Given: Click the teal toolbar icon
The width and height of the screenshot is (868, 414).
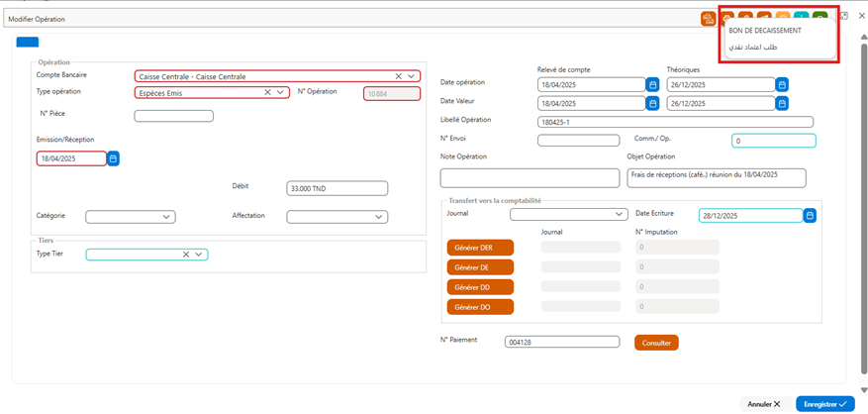Looking at the screenshot, I should (801, 15).
